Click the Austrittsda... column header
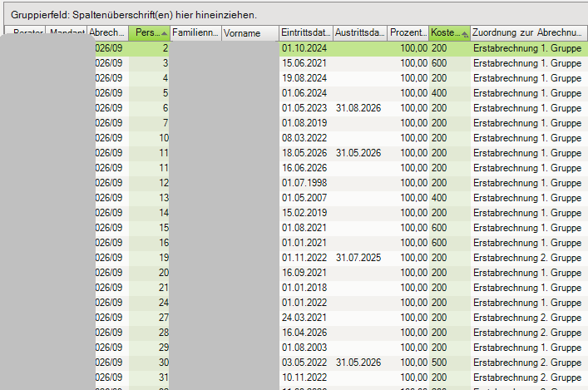Screen dimensions: 588x390 tap(360, 33)
